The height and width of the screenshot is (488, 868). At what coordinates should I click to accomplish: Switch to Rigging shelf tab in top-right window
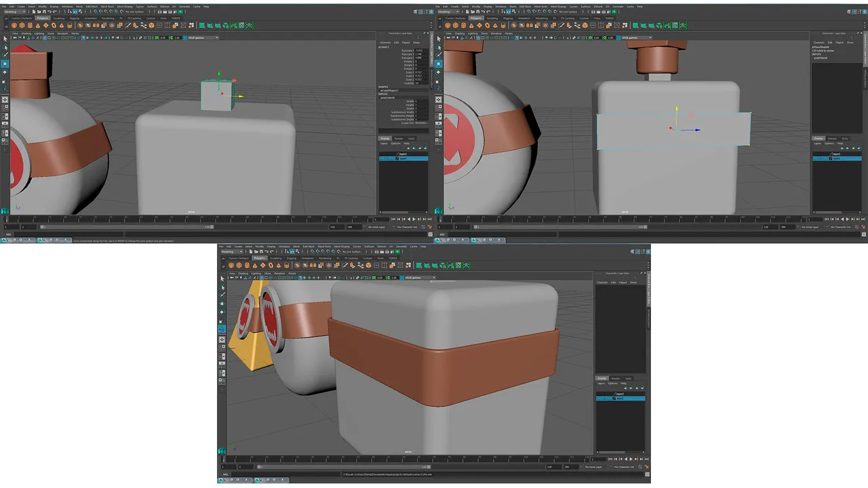click(509, 18)
